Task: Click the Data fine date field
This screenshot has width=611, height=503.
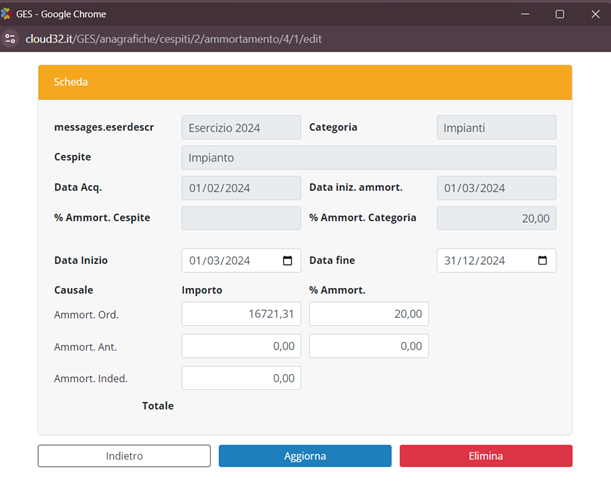Action: 486,261
